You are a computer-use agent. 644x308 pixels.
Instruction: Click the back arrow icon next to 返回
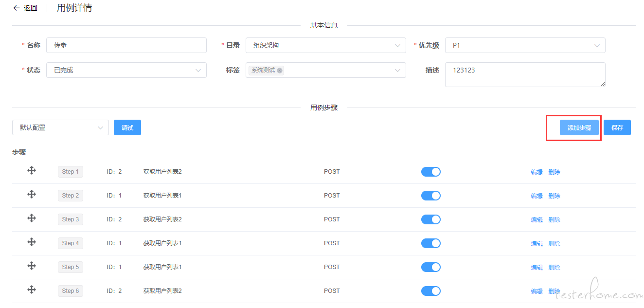(x=17, y=8)
